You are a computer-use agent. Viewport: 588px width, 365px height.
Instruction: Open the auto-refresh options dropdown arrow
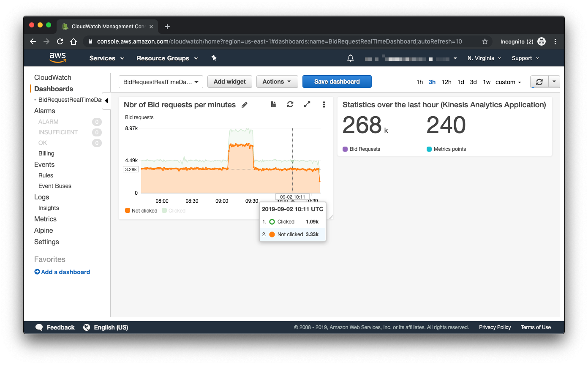click(x=554, y=82)
